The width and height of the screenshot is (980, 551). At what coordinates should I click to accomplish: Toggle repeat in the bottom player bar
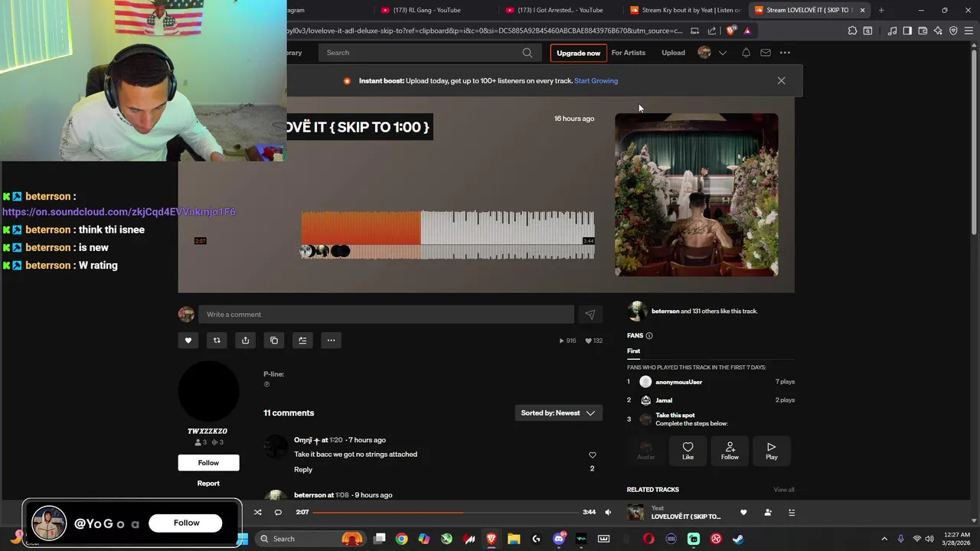point(278,513)
